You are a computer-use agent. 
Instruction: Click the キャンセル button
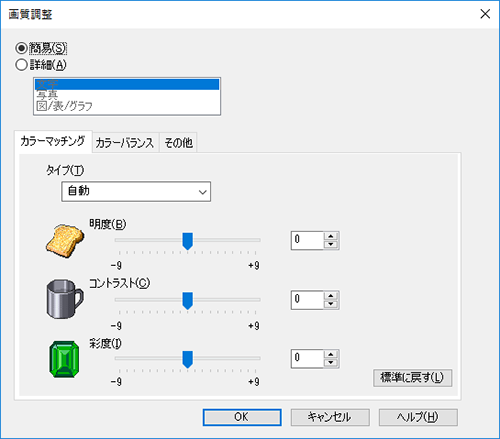330,417
